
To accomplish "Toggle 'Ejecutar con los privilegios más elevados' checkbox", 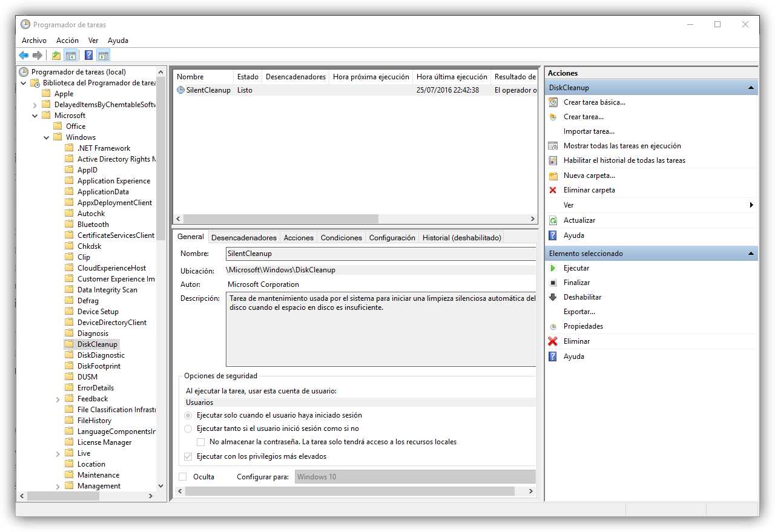I will [x=188, y=456].
